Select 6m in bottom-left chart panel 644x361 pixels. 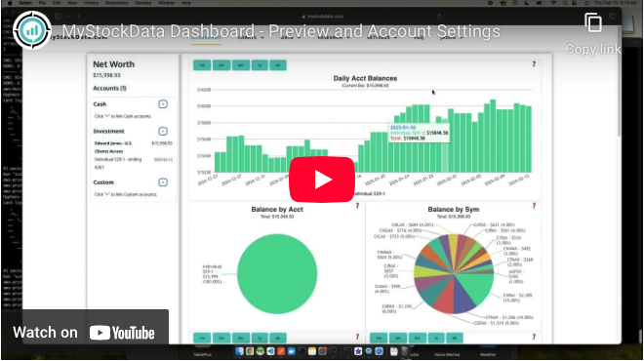(x=241, y=338)
